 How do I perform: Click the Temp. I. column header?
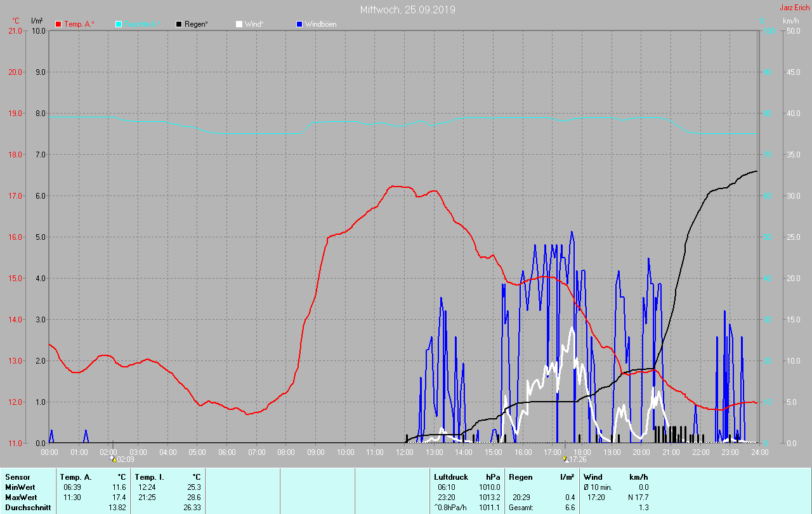[x=150, y=477]
